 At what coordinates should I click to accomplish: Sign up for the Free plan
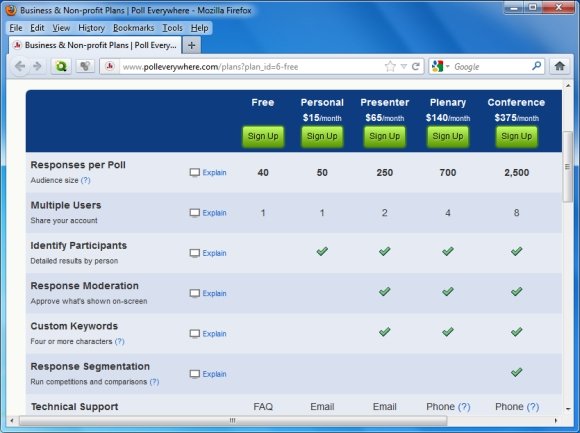pos(263,136)
